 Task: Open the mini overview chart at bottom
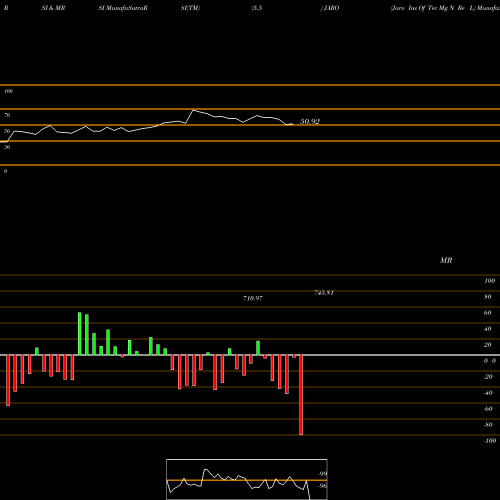247,479
